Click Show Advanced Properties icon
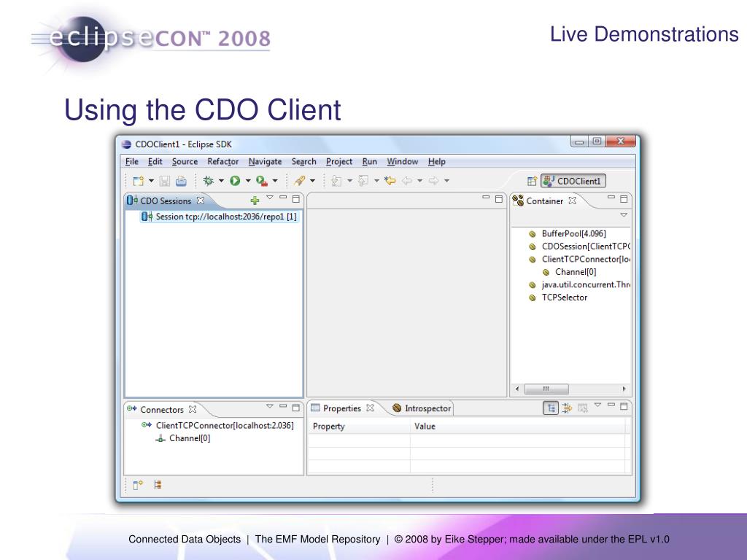 click(567, 408)
